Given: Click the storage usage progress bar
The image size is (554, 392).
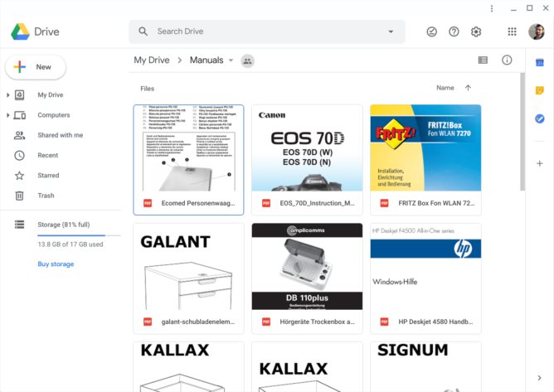Looking at the screenshot, I should click(x=79, y=235).
